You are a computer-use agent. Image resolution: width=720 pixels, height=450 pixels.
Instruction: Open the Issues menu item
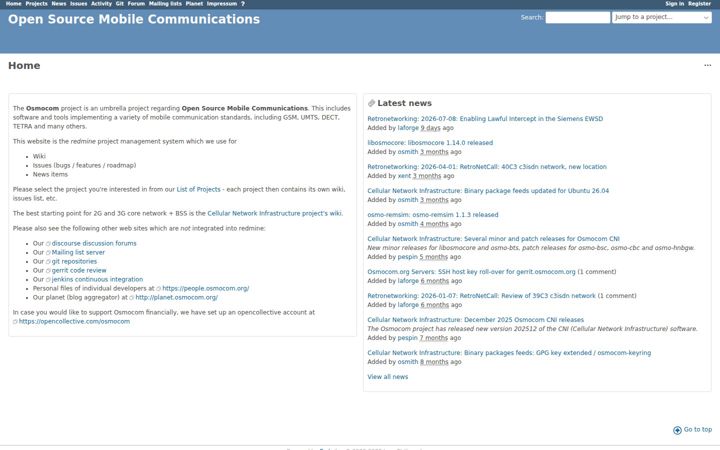click(x=79, y=4)
